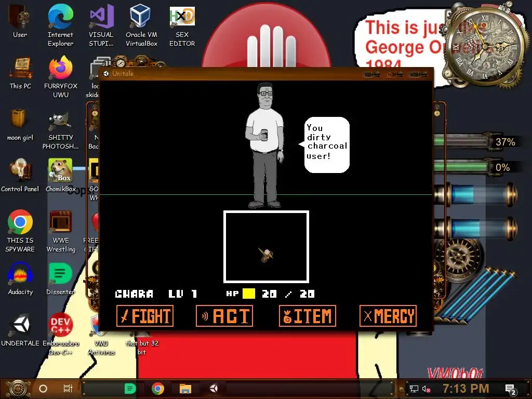Open This PC desktop icon
532x399 pixels.
click(20, 73)
